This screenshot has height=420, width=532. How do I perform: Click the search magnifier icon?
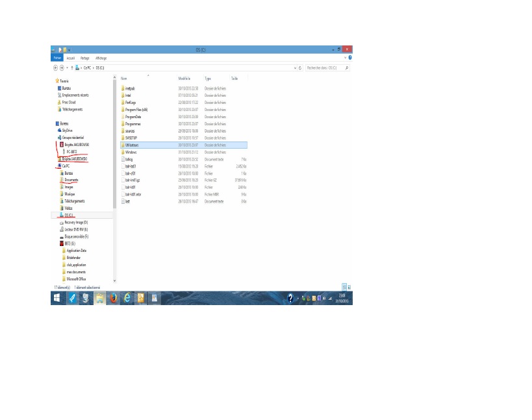click(x=347, y=68)
